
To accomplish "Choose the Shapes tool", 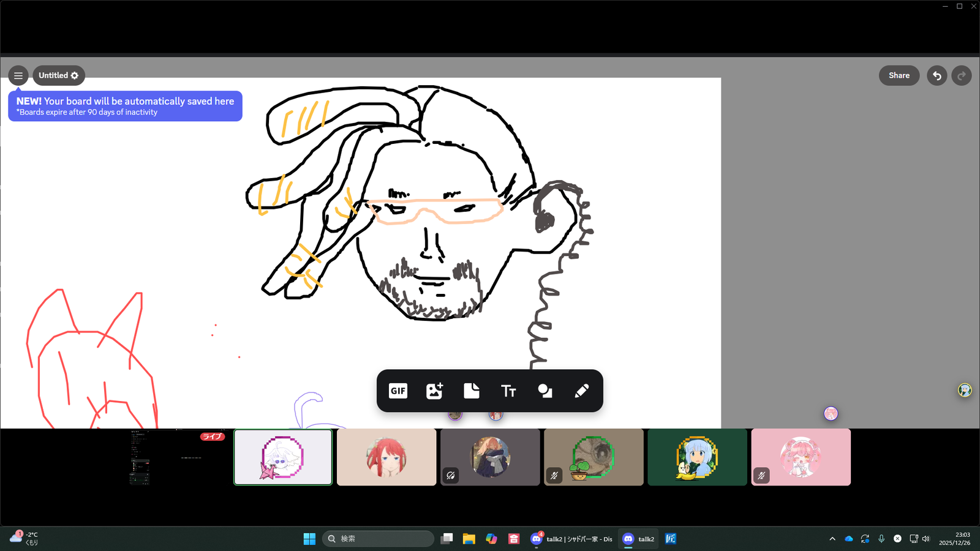I will (545, 391).
